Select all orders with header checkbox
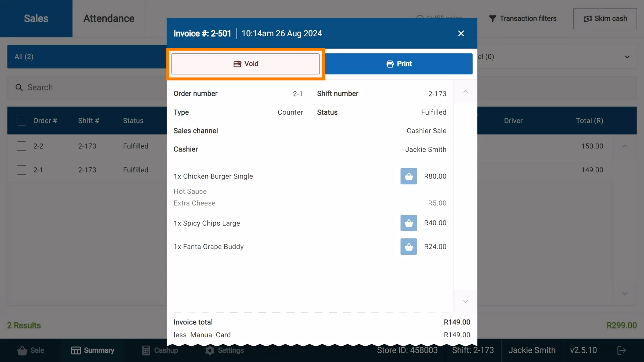This screenshot has width=644, height=362. 21,121
